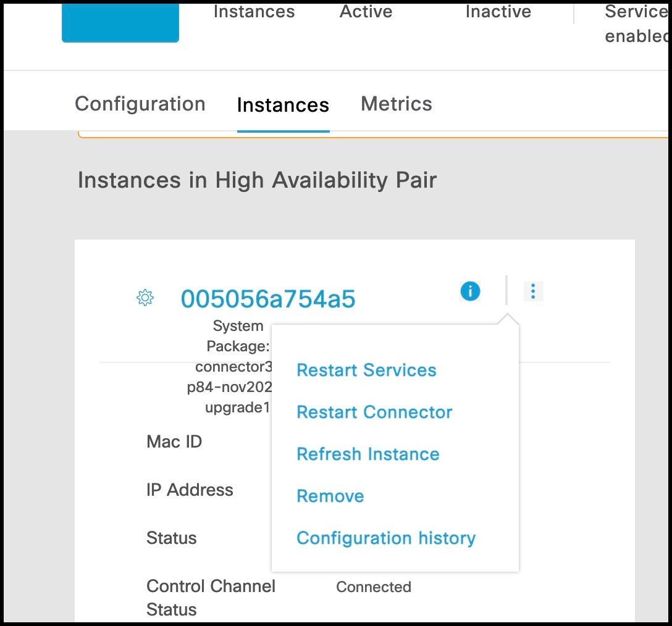Choose Restart Services from the menu
672x626 pixels.
366,370
